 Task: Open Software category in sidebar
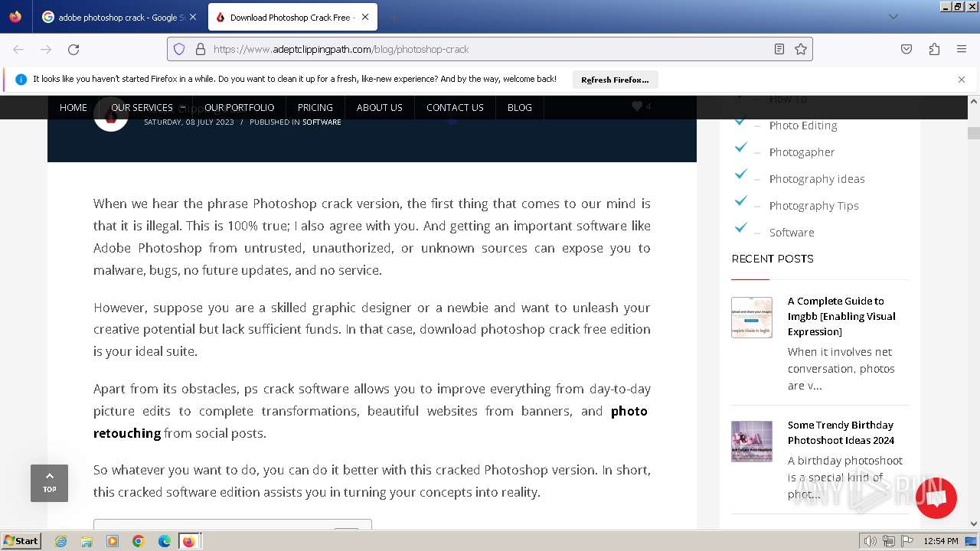(x=792, y=233)
